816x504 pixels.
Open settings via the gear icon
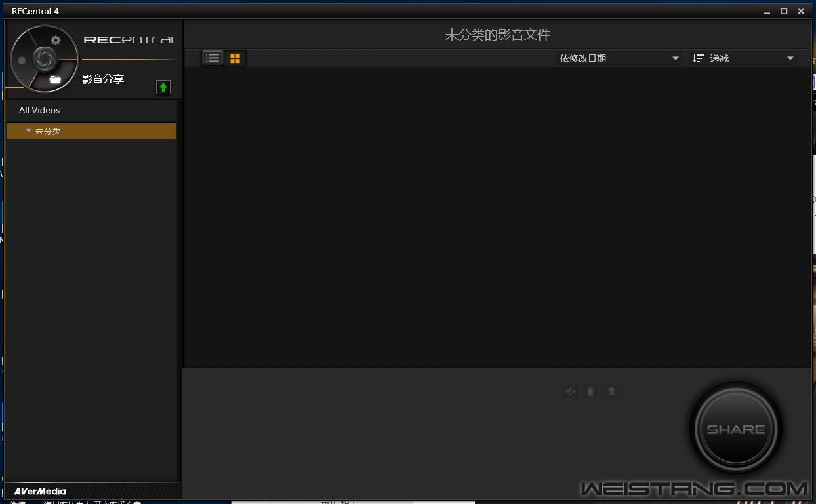[x=56, y=41]
